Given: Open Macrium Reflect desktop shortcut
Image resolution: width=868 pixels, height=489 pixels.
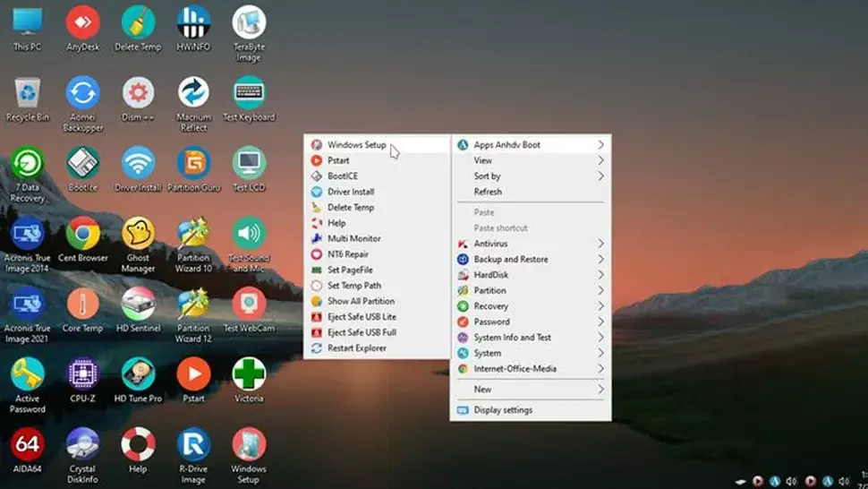Looking at the screenshot, I should pos(193,94).
